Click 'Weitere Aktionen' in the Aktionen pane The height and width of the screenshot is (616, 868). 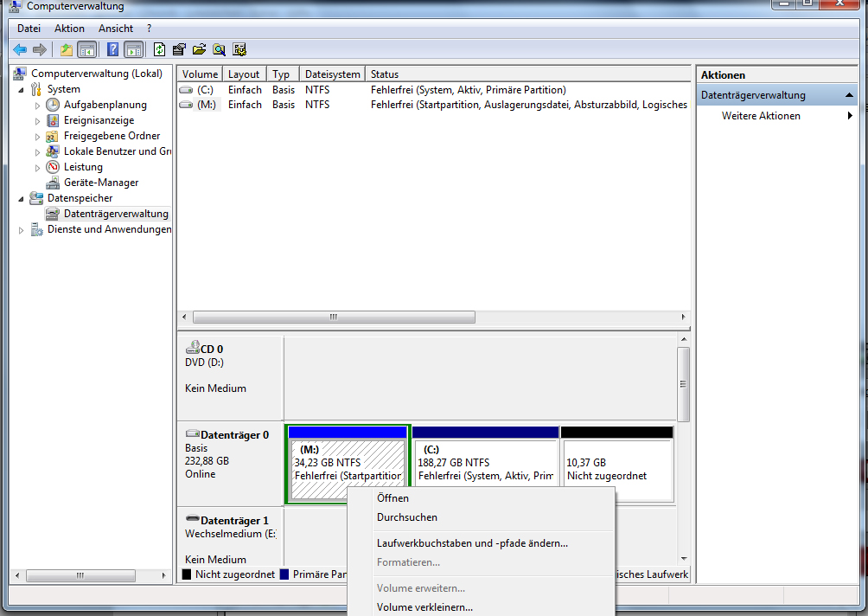(x=761, y=116)
